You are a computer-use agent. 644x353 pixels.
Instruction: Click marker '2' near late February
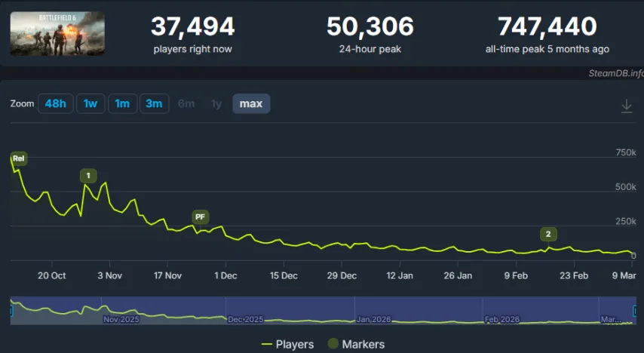(548, 234)
